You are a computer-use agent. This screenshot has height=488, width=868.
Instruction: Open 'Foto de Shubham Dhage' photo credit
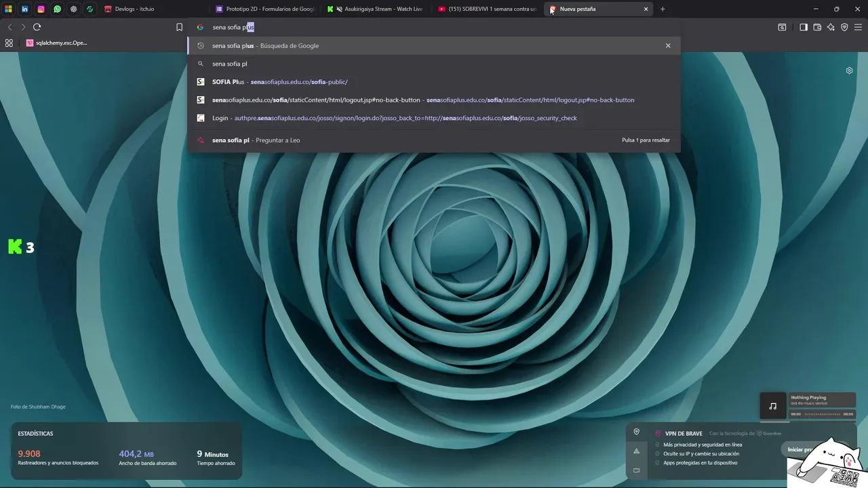(x=38, y=407)
